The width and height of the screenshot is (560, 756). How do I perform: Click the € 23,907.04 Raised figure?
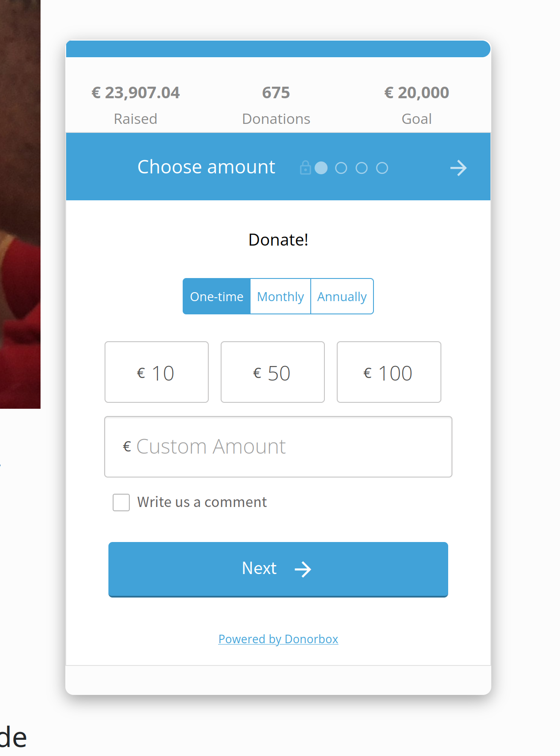click(136, 93)
